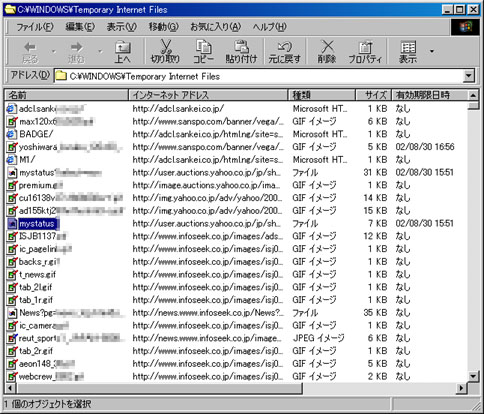Click the JPEG イメージ type cell

pos(318,338)
